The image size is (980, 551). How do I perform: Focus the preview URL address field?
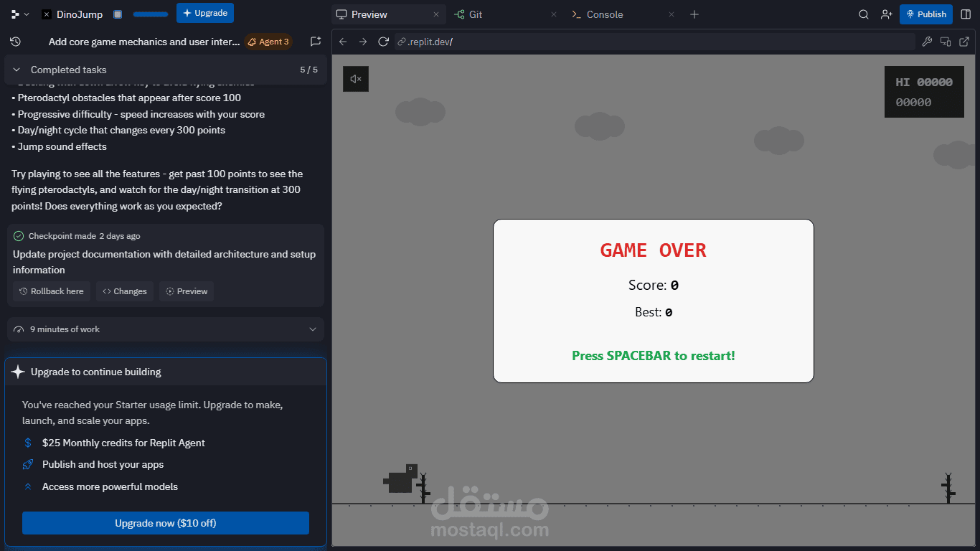[x=655, y=42]
